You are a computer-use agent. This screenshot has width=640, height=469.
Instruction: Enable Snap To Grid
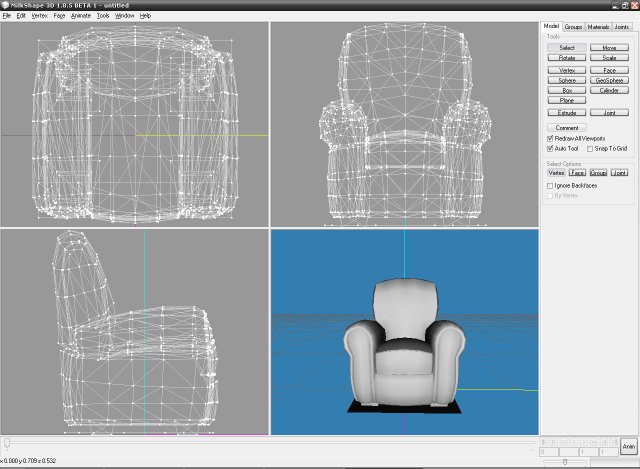590,148
